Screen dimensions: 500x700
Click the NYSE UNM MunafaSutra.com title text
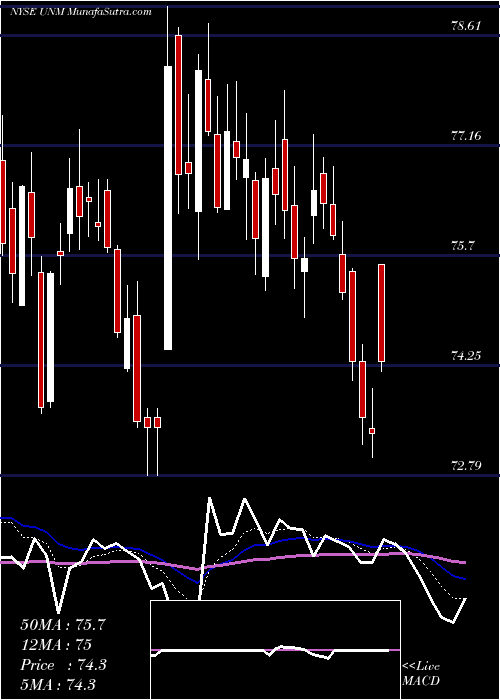pos(81,12)
